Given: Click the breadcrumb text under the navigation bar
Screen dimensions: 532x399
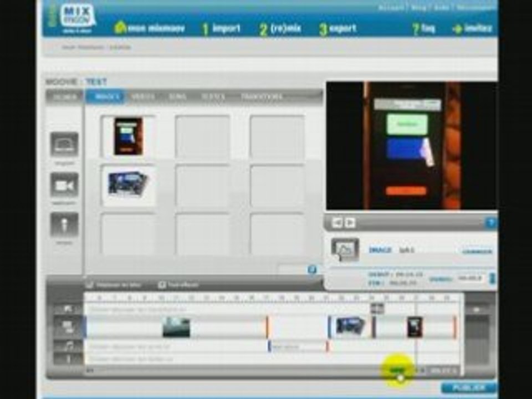Looking at the screenshot, I should click(96, 47).
